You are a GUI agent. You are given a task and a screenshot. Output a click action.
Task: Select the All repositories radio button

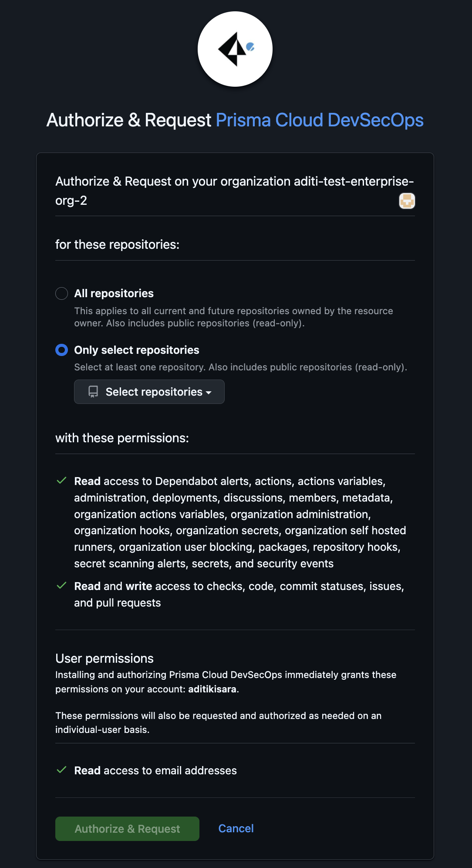tap(62, 294)
